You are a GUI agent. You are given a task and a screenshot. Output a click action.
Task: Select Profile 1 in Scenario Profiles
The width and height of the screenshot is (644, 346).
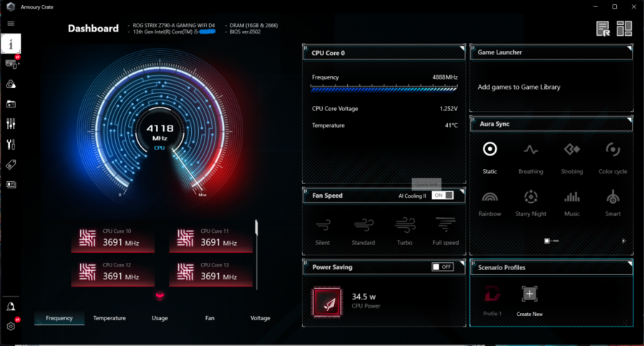492,301
